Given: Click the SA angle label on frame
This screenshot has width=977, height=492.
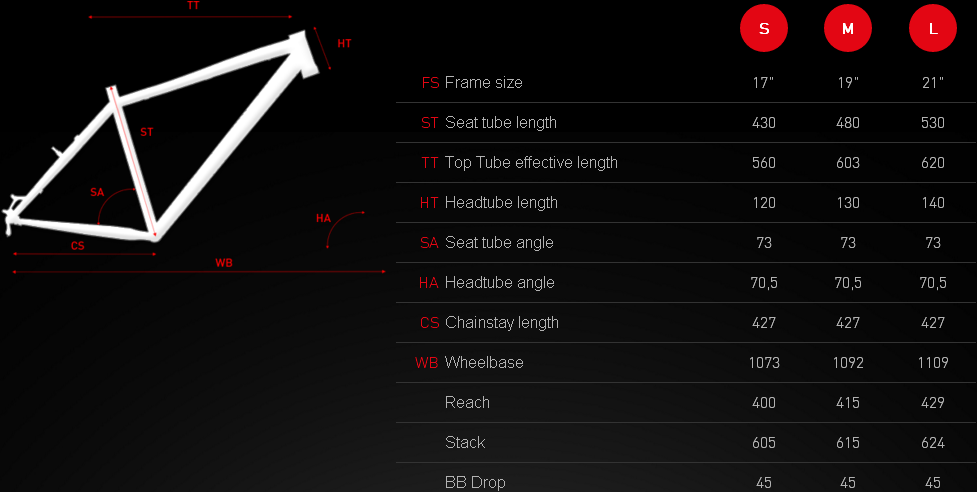Looking at the screenshot, I should [x=97, y=191].
